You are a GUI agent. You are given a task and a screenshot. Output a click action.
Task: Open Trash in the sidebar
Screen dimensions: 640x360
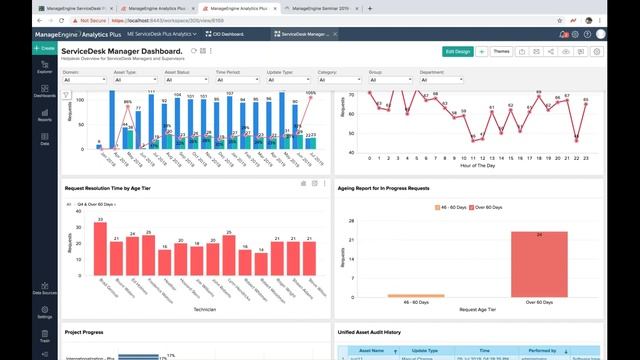[44, 336]
